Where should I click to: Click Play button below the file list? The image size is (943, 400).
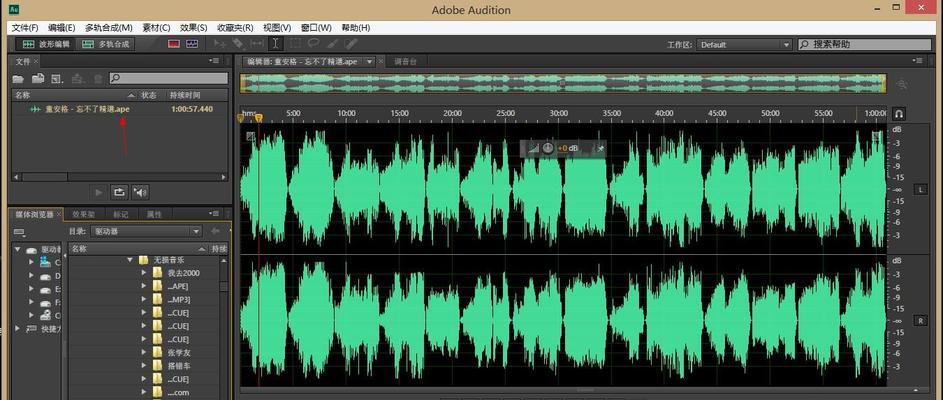click(99, 192)
